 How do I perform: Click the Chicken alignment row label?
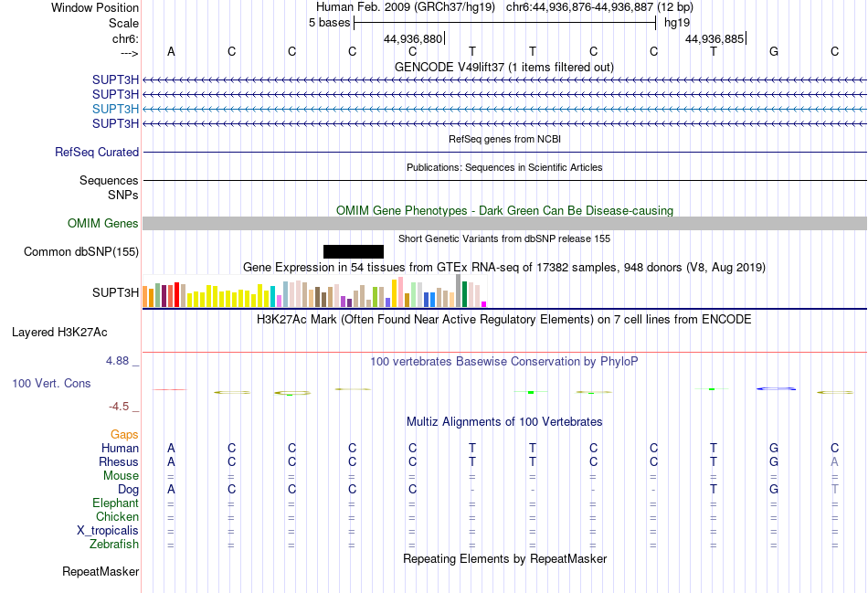(117, 516)
